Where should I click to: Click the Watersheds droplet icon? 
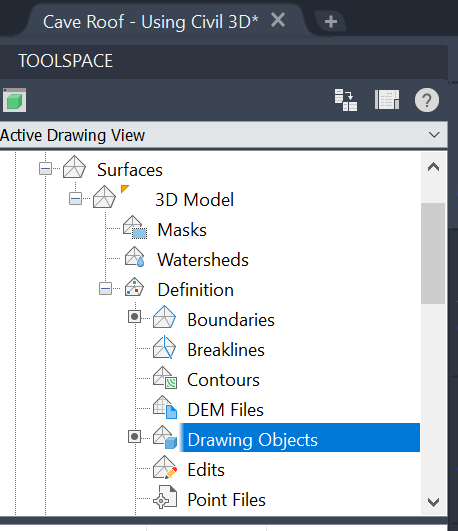point(134,257)
